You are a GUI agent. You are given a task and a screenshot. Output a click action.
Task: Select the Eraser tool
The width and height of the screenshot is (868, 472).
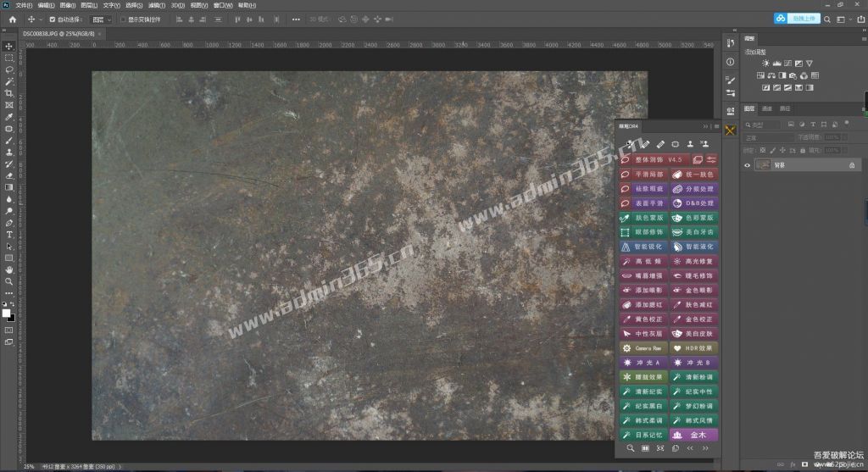(8, 175)
